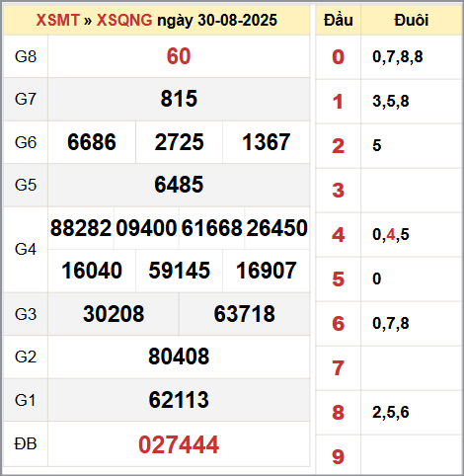464x476 pixels.
Task: Select G3 result 63718
Action: tap(245, 314)
